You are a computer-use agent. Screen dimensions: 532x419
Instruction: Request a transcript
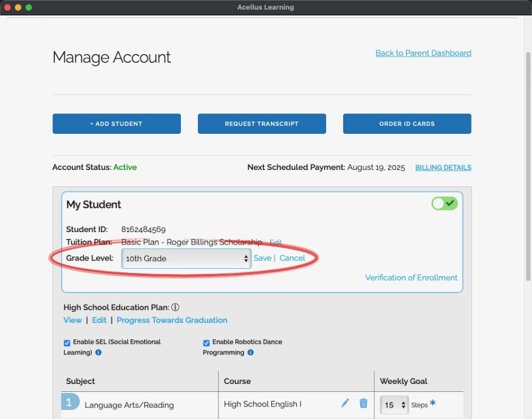point(262,124)
